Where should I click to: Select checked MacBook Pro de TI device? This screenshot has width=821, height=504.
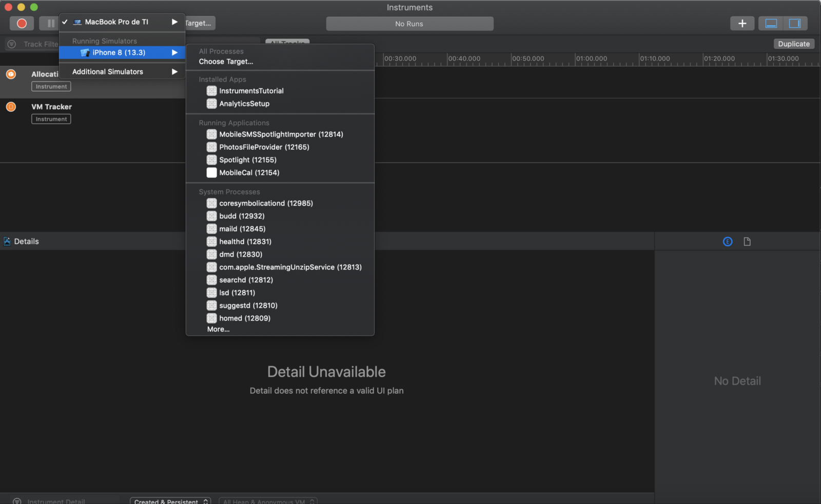(x=116, y=22)
